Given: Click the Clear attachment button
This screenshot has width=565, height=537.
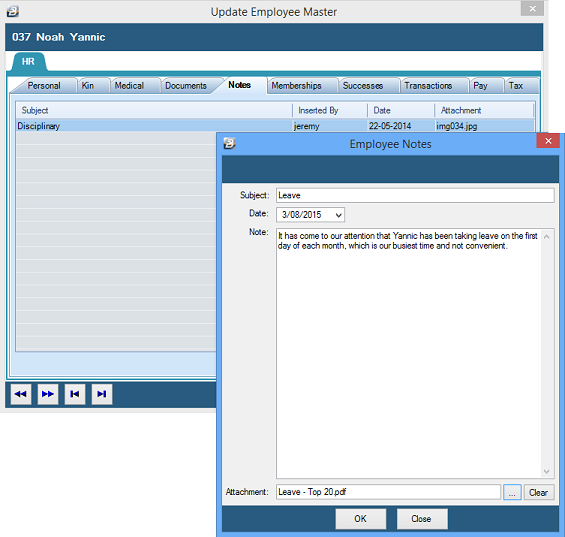Looking at the screenshot, I should 539,492.
